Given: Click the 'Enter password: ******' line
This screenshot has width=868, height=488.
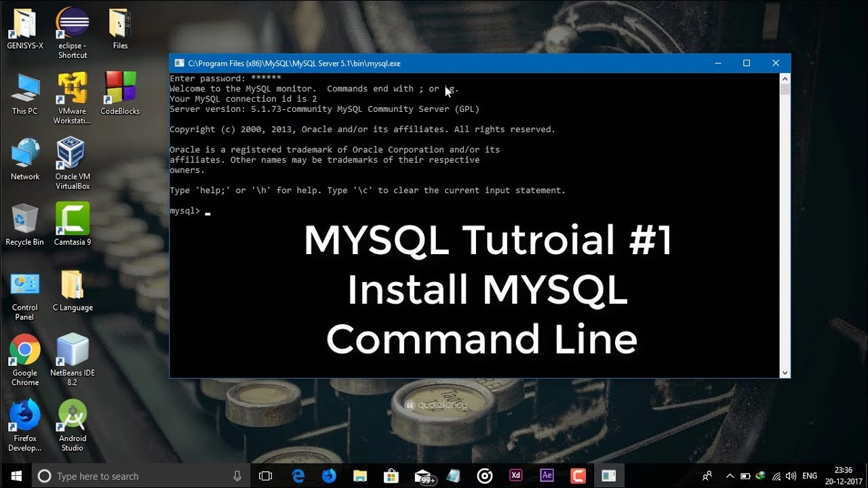Looking at the screenshot, I should pyautogui.click(x=225, y=79).
